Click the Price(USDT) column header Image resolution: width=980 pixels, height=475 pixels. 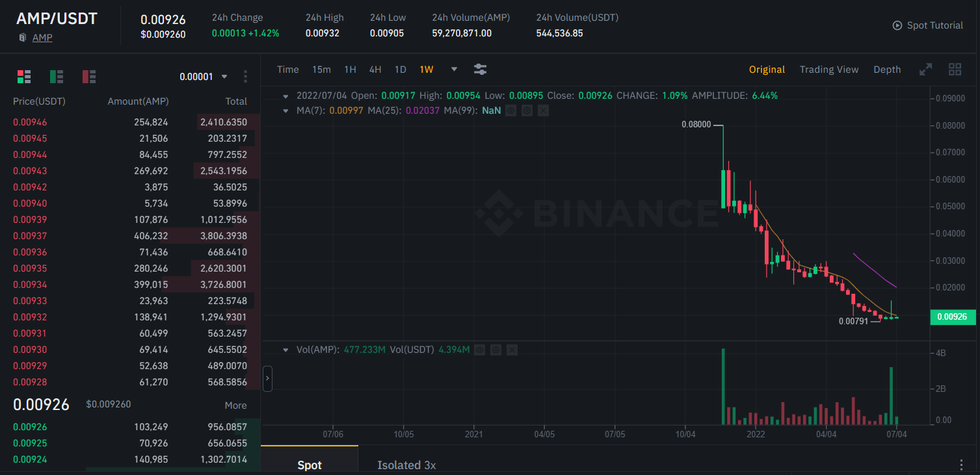pos(39,101)
